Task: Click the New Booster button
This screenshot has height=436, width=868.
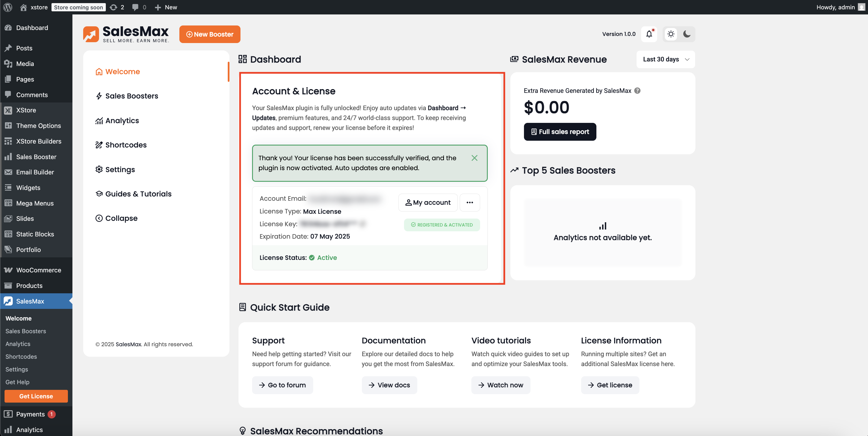Action: pyautogui.click(x=210, y=34)
